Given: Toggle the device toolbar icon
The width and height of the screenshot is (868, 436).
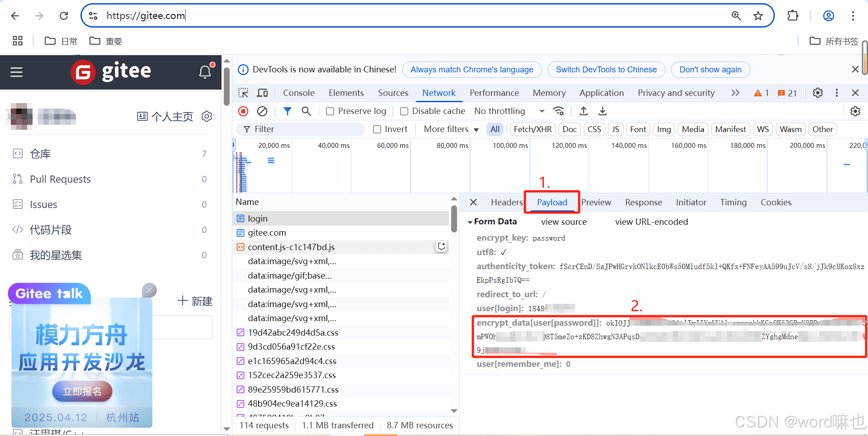Looking at the screenshot, I should click(262, 93).
